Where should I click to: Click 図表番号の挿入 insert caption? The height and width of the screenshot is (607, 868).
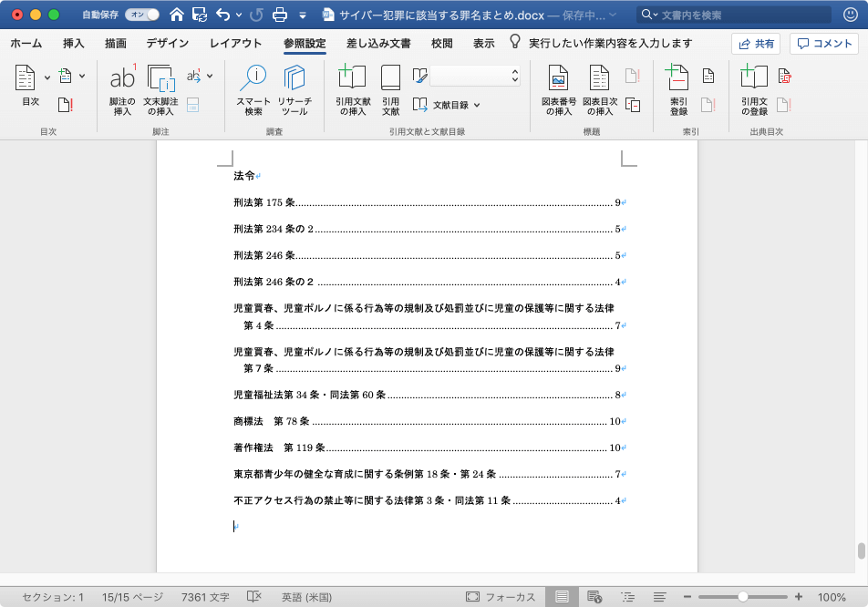click(559, 90)
